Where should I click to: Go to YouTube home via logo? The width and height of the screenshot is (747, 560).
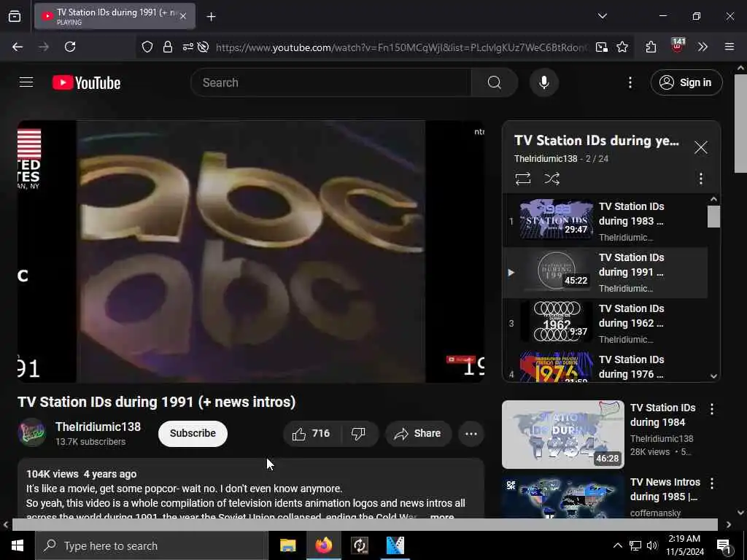[x=86, y=83]
